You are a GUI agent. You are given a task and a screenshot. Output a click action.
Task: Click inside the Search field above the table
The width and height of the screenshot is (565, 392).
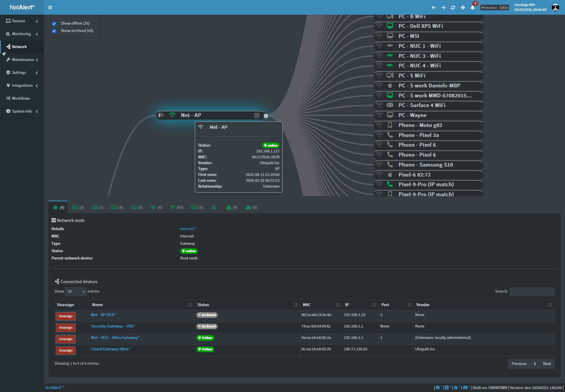(532, 291)
